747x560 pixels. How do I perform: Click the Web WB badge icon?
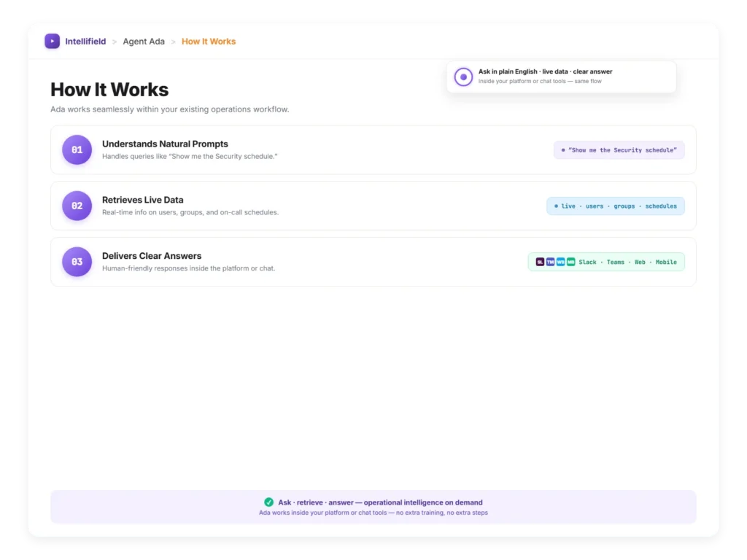tap(561, 262)
